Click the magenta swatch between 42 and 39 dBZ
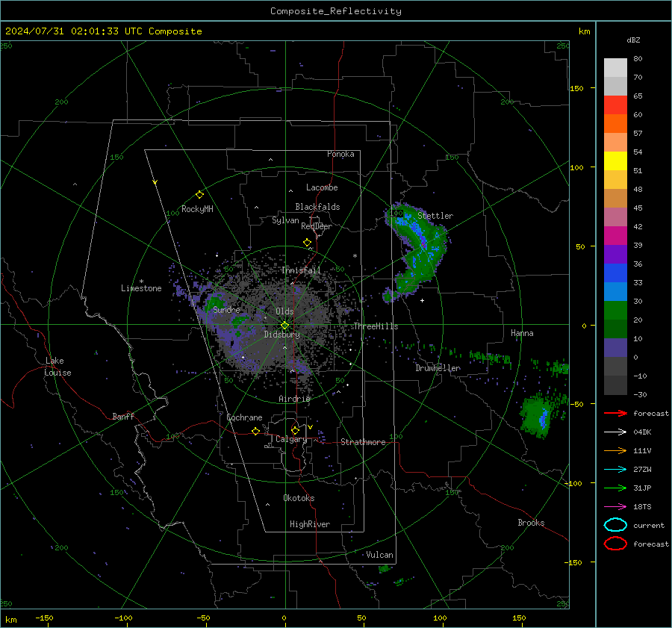672x628 pixels. click(x=615, y=236)
